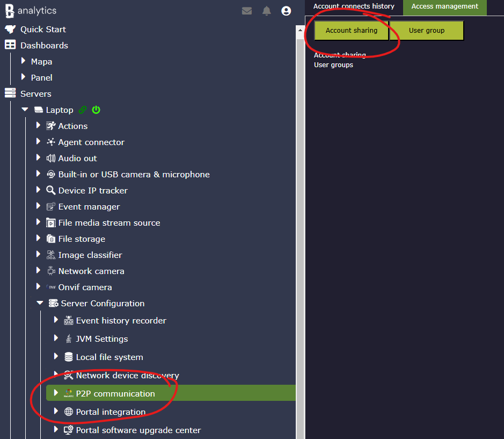
Task: Select P2P communication in the tree
Action: click(x=115, y=393)
